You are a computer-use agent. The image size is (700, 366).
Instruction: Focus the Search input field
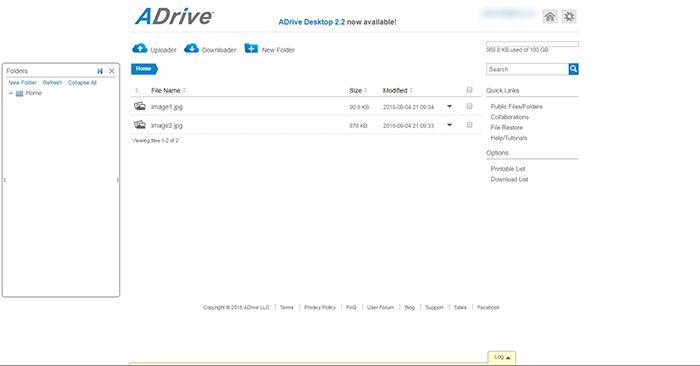point(527,69)
